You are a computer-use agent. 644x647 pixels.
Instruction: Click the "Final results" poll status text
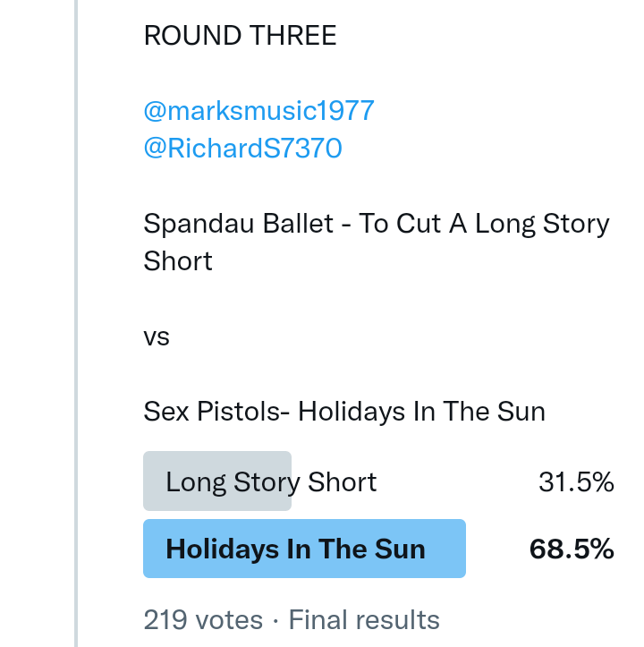tap(364, 619)
